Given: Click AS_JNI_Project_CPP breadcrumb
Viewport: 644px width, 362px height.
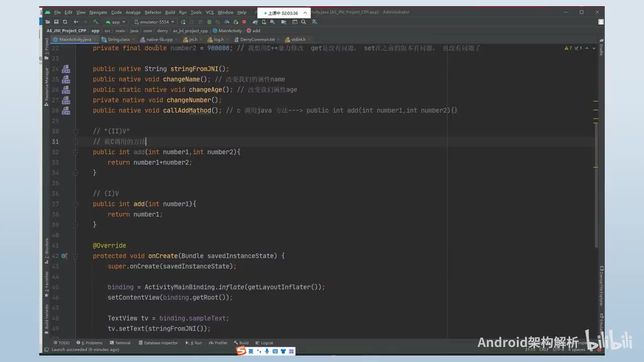Looking at the screenshot, I should (x=66, y=31).
